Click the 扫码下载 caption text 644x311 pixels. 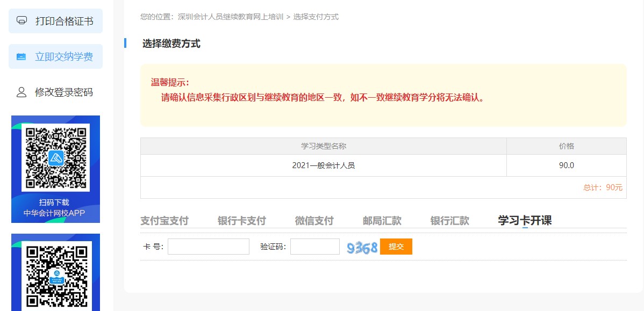(x=54, y=202)
